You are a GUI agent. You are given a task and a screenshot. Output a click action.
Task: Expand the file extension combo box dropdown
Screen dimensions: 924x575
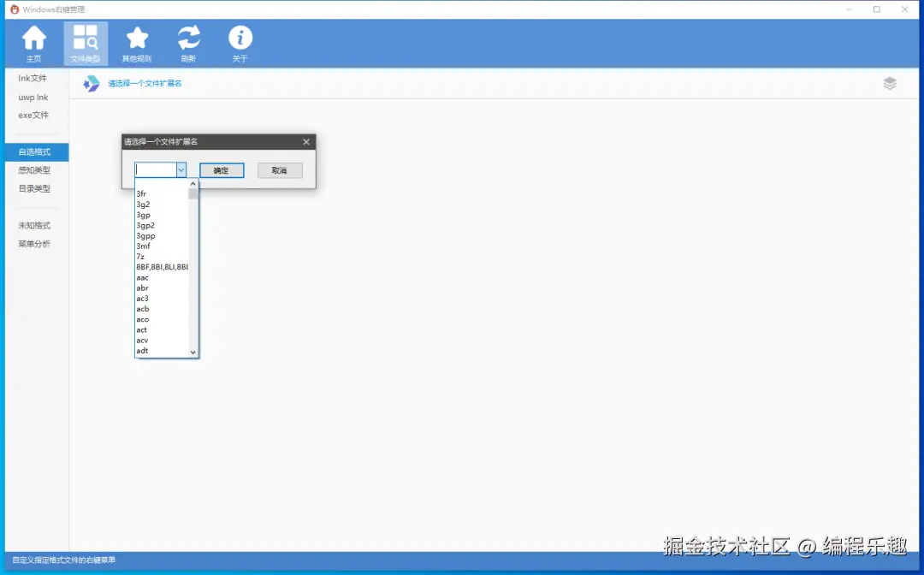(181, 169)
